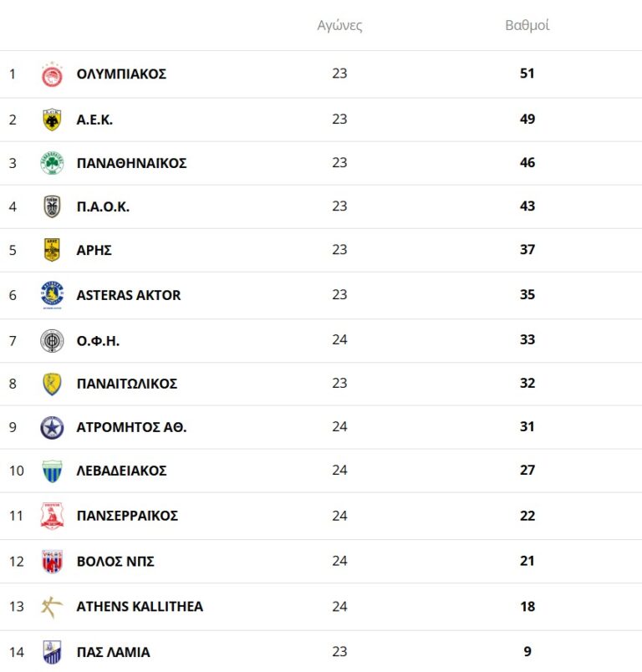Click the Panserraikos red-and-white crest
This screenshot has height=672, width=642.
coord(52,516)
